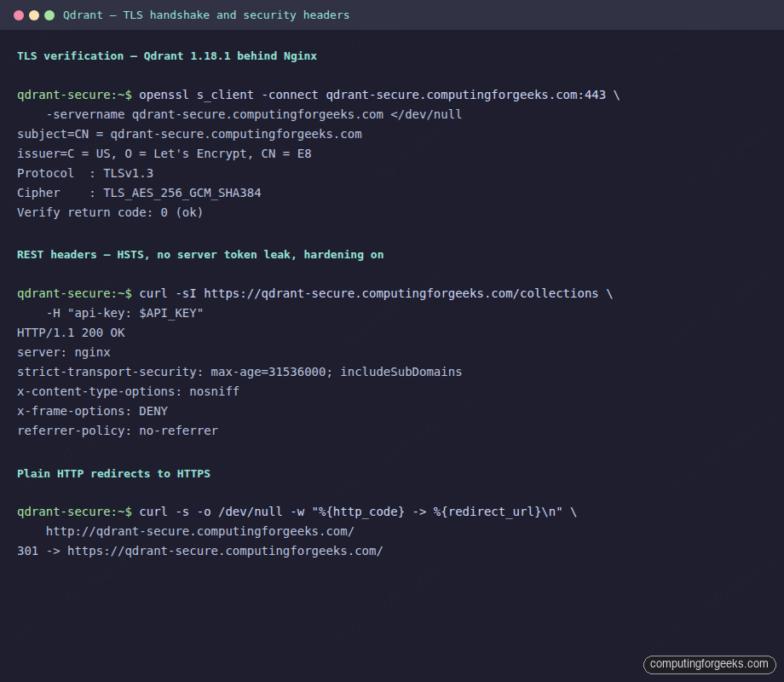This screenshot has height=682, width=784.
Task: Click the curl -s -o /dev/null command line
Action: (x=297, y=511)
